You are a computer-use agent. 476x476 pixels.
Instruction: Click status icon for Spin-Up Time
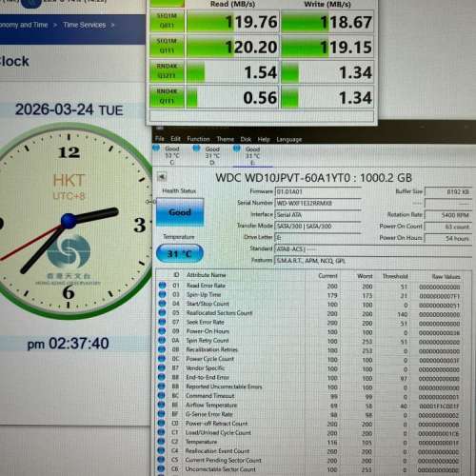click(x=163, y=294)
